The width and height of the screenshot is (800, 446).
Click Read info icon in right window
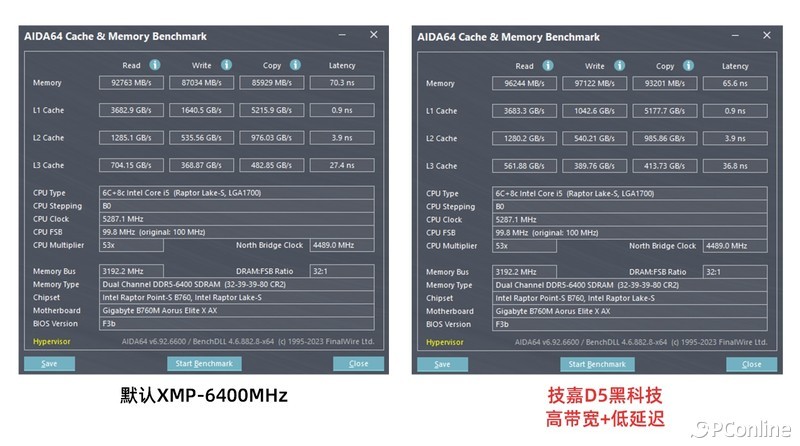pyautogui.click(x=547, y=65)
